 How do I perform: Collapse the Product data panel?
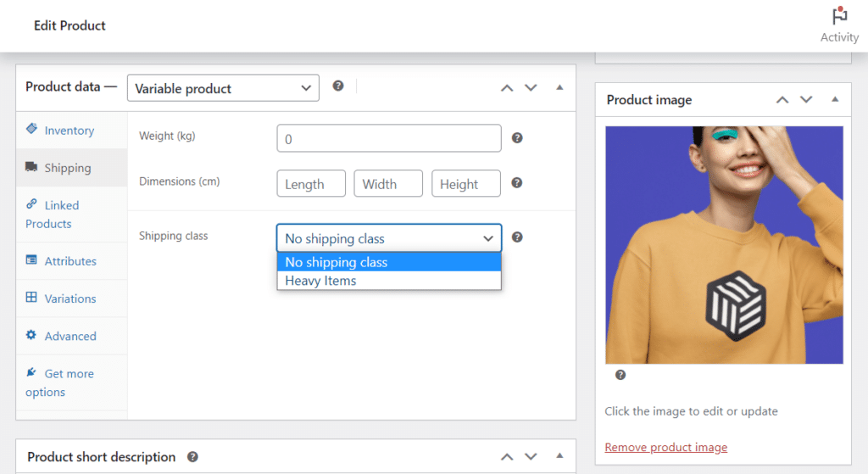click(559, 87)
